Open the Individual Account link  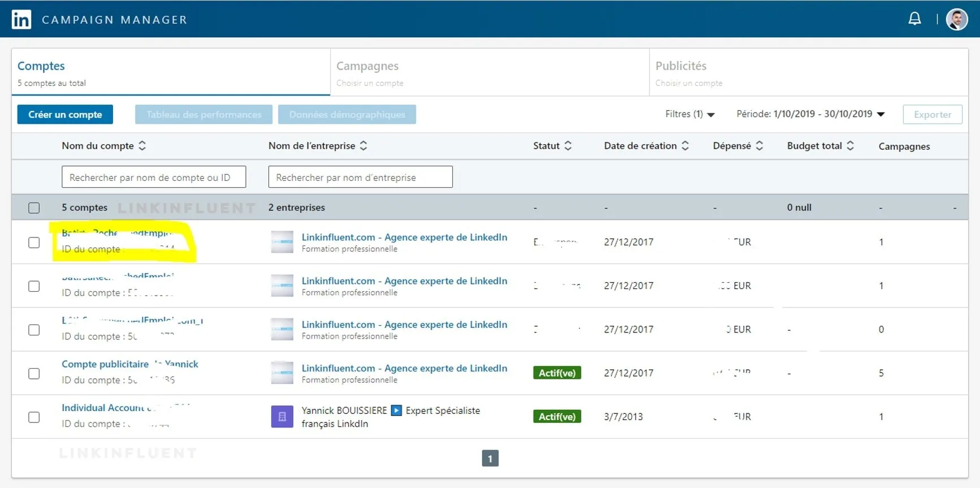(125, 408)
